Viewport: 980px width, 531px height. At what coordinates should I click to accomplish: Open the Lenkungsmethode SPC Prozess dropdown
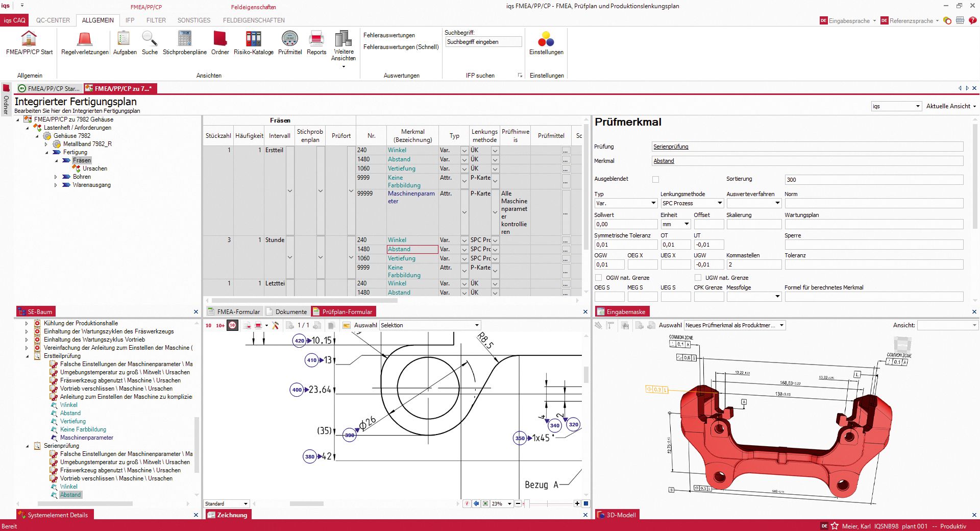pyautogui.click(x=719, y=203)
